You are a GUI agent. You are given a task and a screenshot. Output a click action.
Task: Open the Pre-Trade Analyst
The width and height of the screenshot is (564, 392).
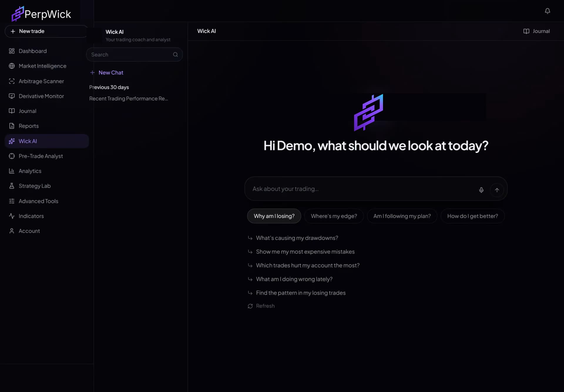(x=47, y=156)
